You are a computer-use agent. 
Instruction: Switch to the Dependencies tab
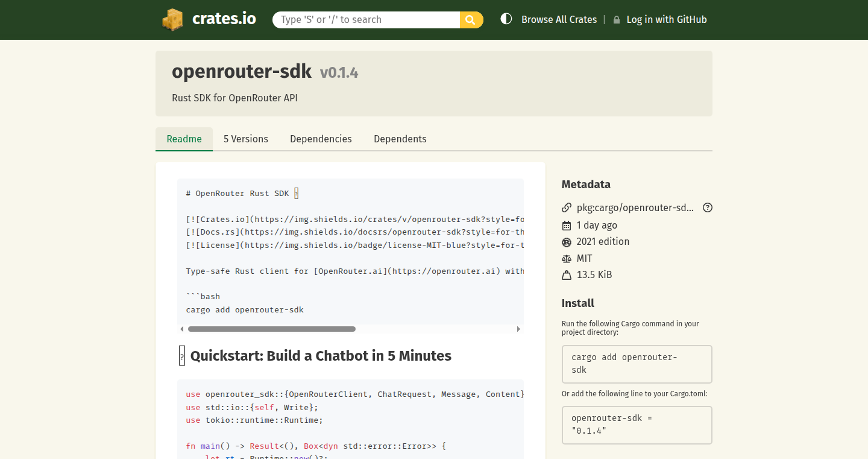(321, 139)
